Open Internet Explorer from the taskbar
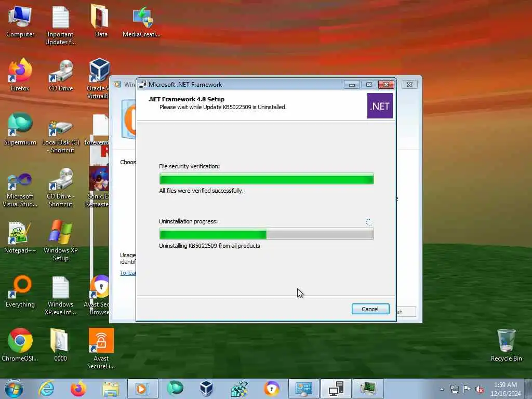 click(x=46, y=389)
